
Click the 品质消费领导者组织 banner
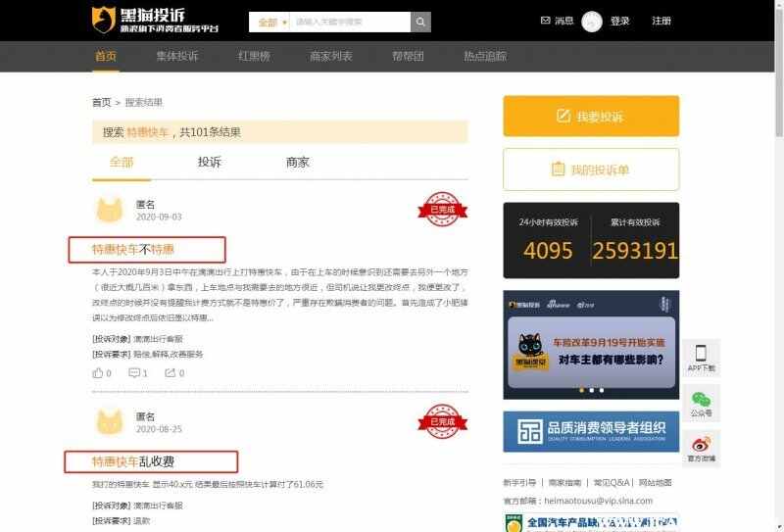tap(591, 431)
